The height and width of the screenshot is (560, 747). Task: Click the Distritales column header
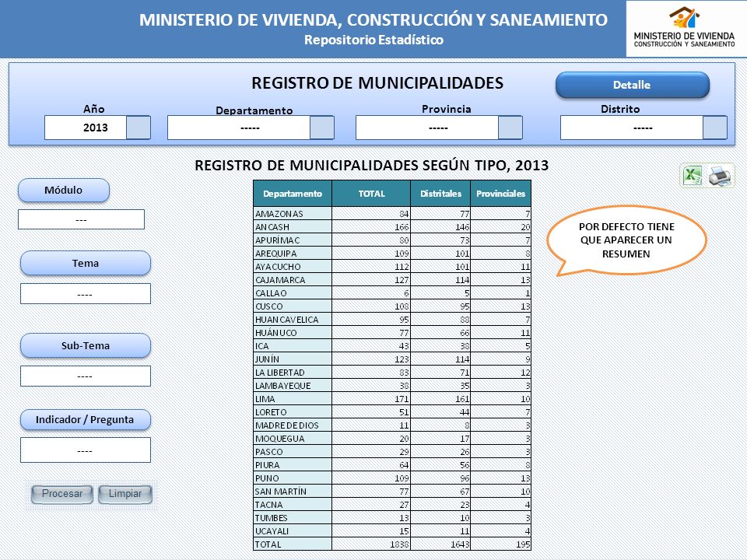[x=440, y=194]
